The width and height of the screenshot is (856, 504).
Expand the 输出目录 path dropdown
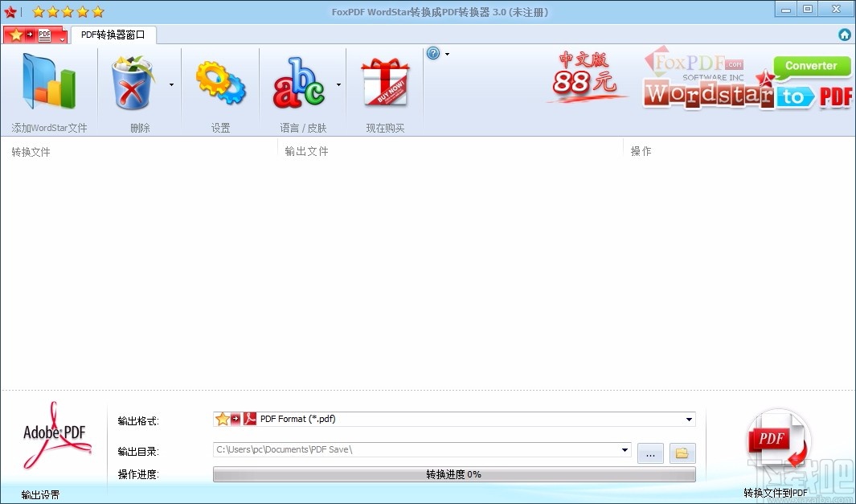[625, 450]
